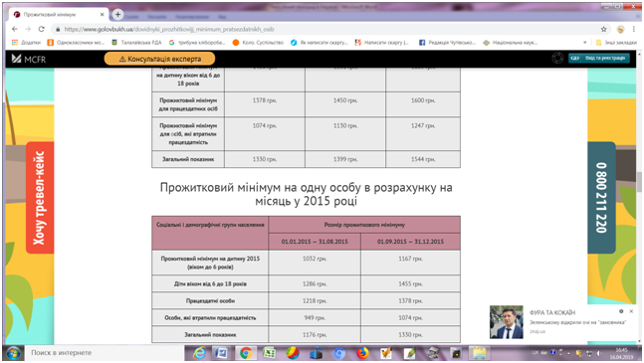Viewport: 644px width, 363px height.
Task: Close the ФУРА ТА КОКАЇН notification
Action: point(631,311)
